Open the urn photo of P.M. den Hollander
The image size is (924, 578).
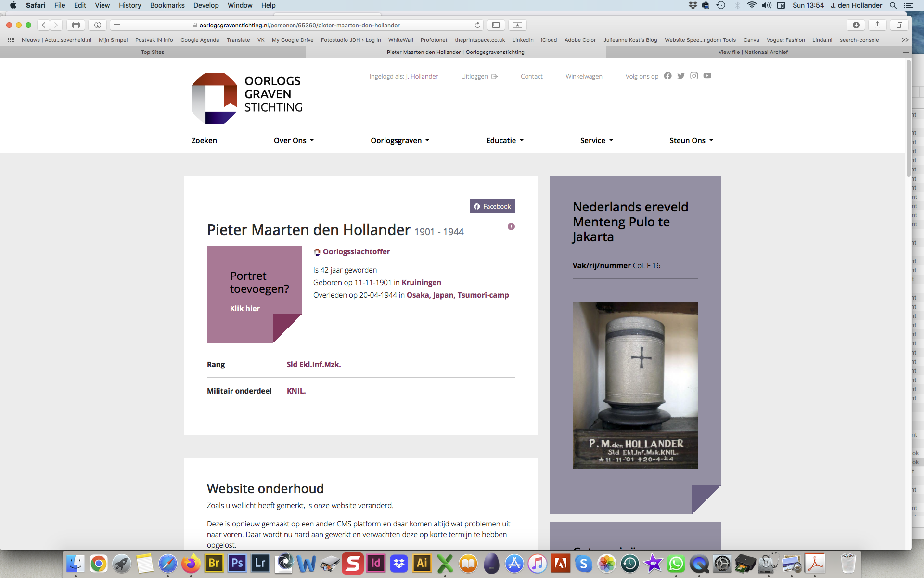[635, 385]
